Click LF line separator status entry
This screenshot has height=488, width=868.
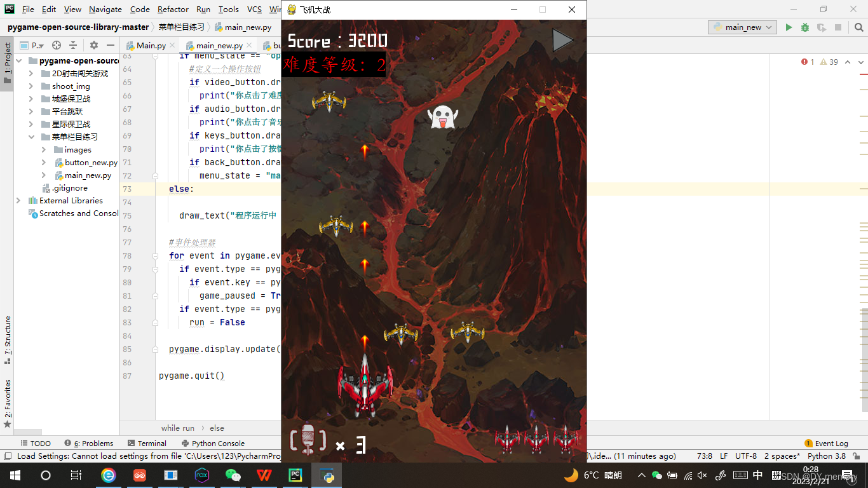(724, 456)
